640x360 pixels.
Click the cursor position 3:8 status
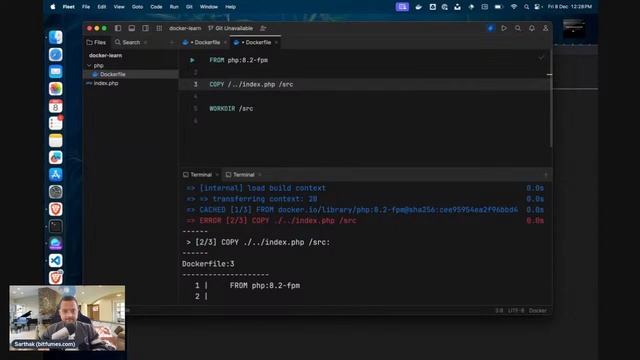point(499,311)
